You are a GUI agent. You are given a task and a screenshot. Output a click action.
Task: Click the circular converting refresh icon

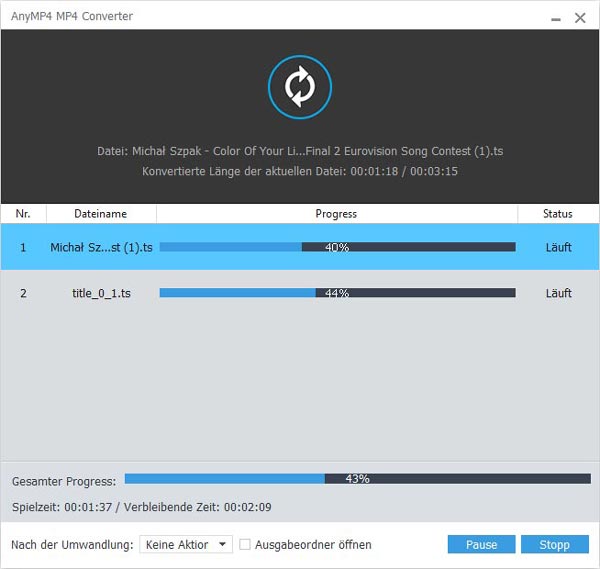(300, 87)
